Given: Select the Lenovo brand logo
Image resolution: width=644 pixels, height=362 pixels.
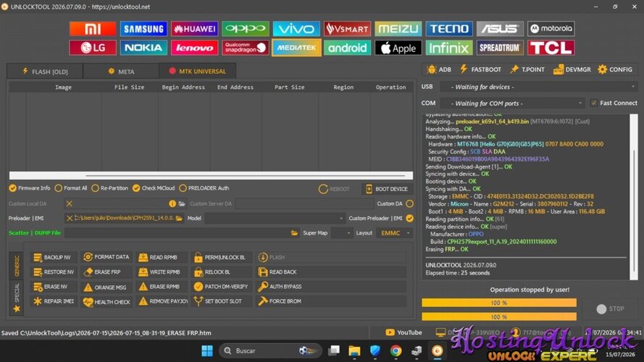Looking at the screenshot, I should click(x=194, y=48).
